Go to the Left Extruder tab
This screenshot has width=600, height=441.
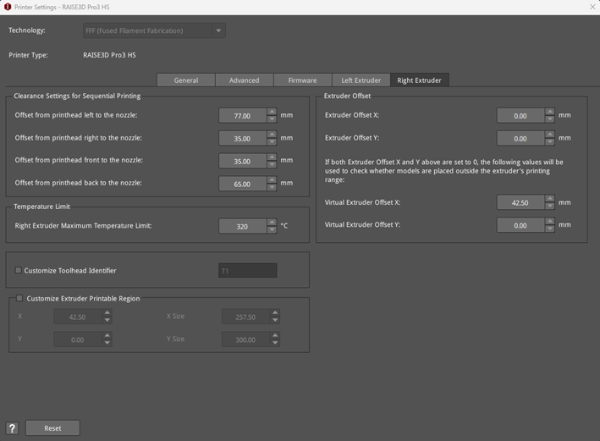[360, 80]
